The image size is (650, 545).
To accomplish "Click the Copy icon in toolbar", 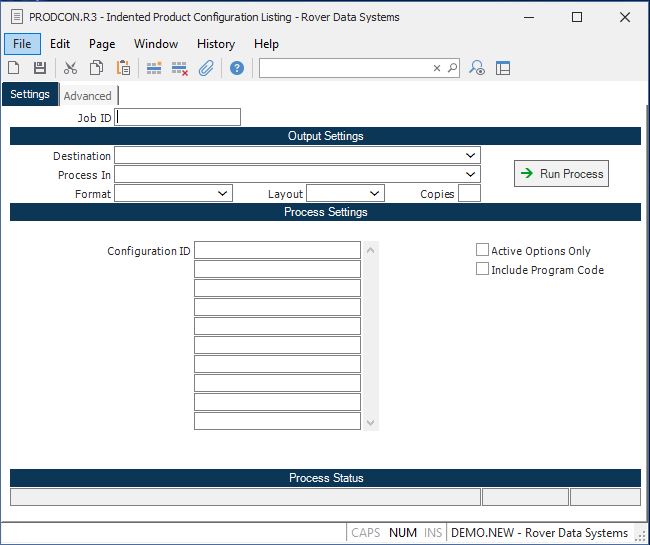I will click(x=97, y=68).
